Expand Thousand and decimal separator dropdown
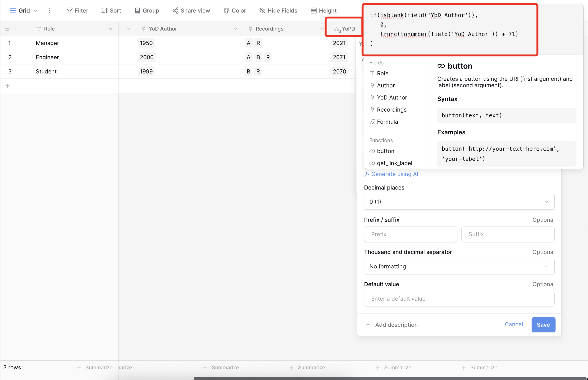This screenshot has width=588, height=380. pyautogui.click(x=459, y=267)
